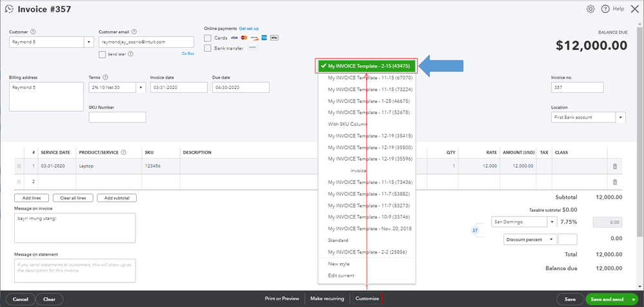Choose My INVOICE Template - 12-19 (35415)

(x=370, y=135)
